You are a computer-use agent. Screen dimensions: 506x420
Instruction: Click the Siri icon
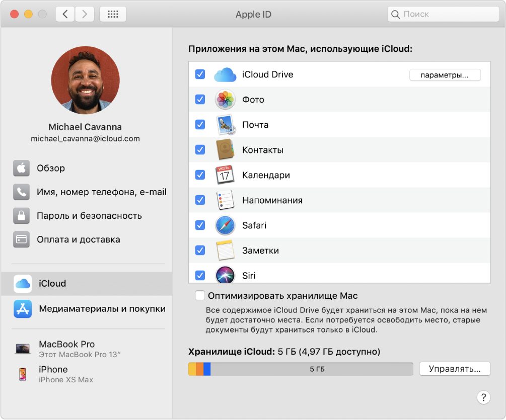pos(225,274)
